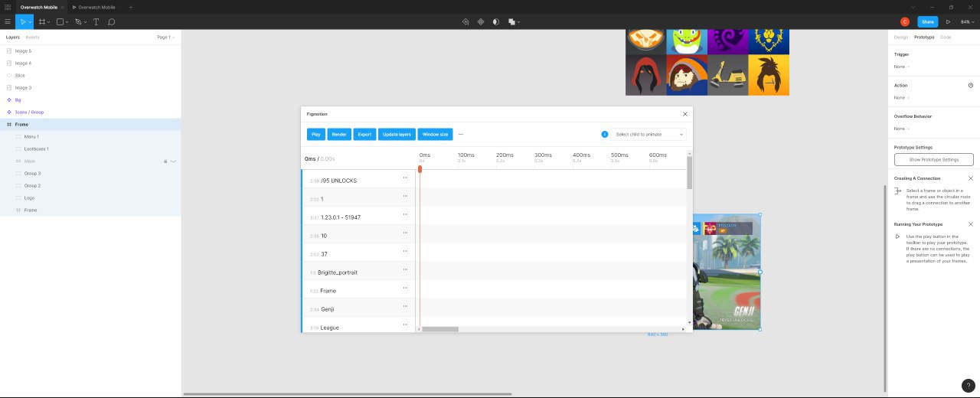Select the Bg component layer

(90, 99)
